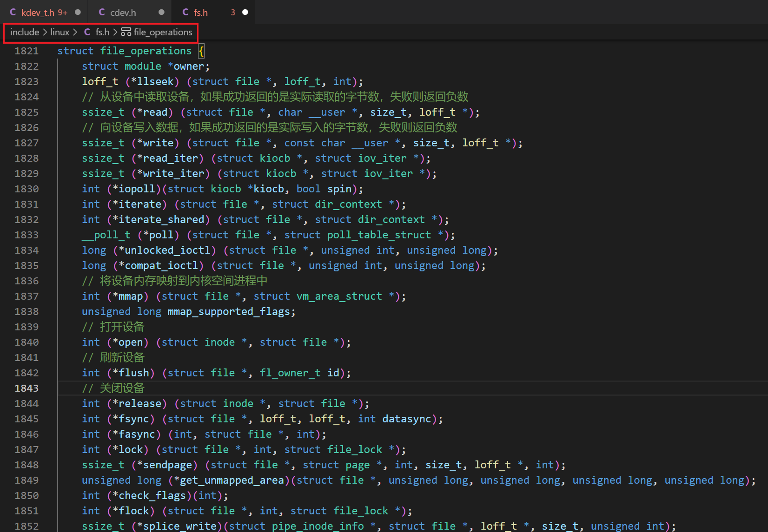Viewport: 768px width, 532px height.
Task: Click 'flush' on line 1842
Action: pos(134,373)
